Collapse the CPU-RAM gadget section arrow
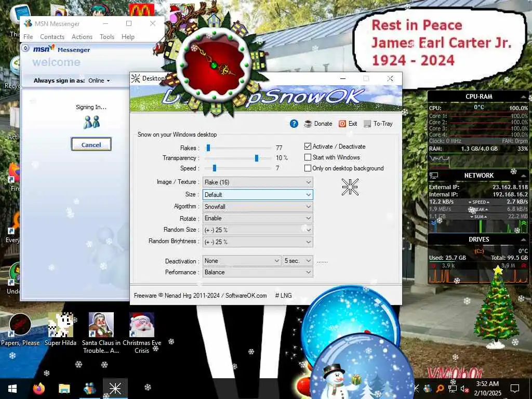 pyautogui.click(x=524, y=97)
